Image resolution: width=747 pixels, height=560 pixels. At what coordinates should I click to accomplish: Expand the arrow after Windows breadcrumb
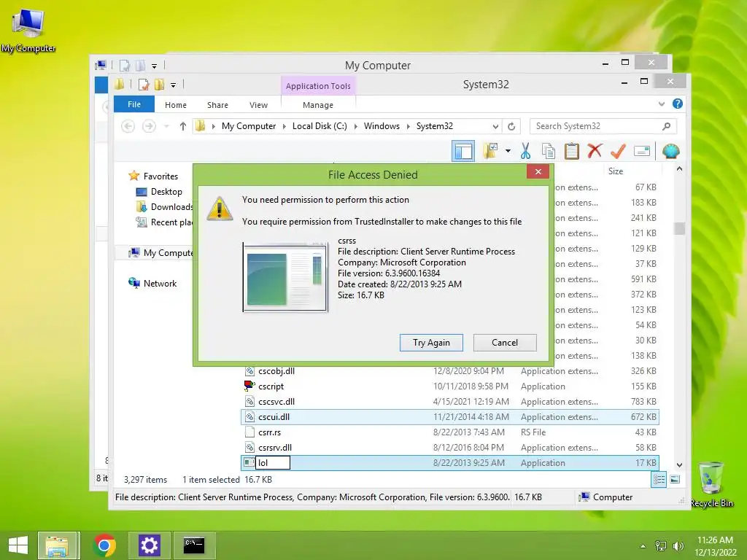click(x=409, y=126)
